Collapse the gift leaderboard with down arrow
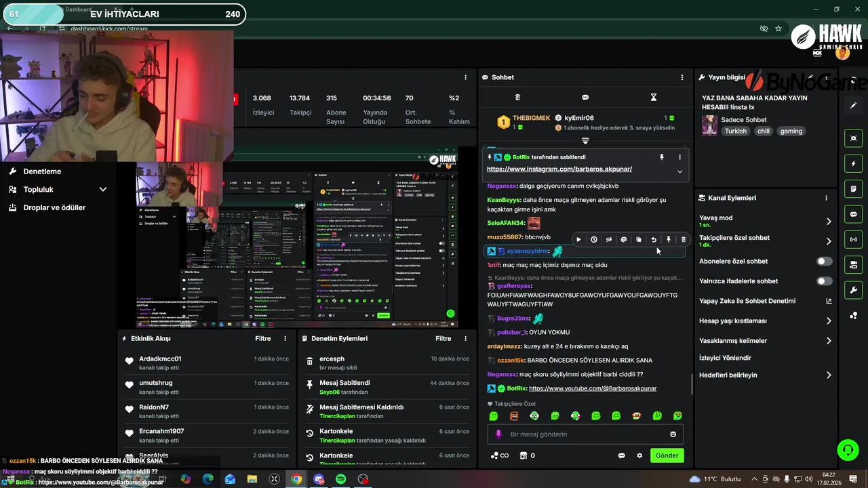The width and height of the screenshot is (868, 488). pyautogui.click(x=585, y=141)
